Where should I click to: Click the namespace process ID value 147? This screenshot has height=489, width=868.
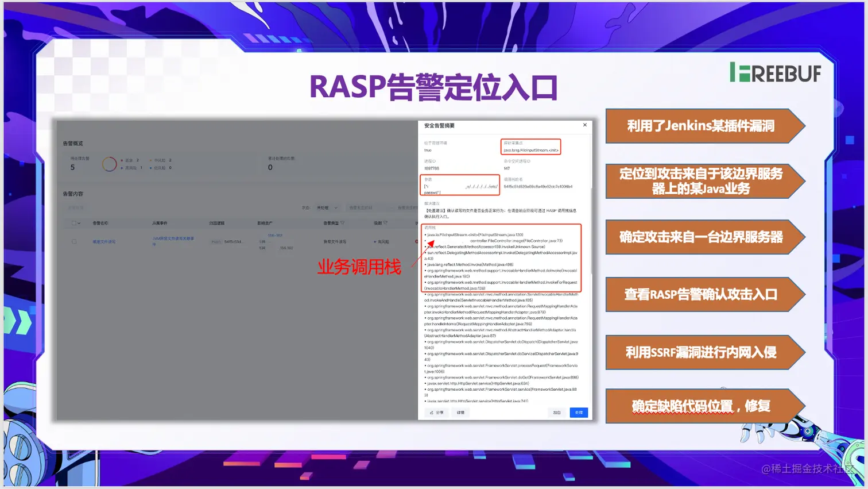(x=507, y=168)
